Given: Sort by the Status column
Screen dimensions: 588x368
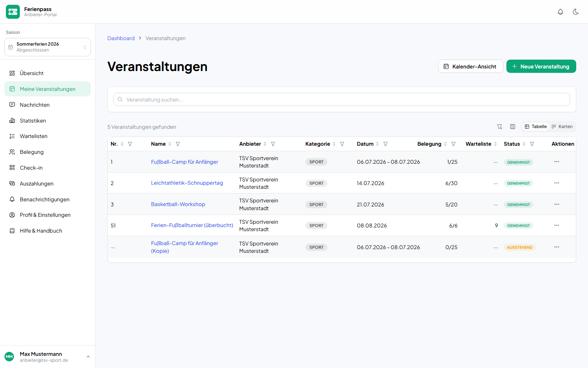Looking at the screenshot, I should pyautogui.click(x=524, y=144).
